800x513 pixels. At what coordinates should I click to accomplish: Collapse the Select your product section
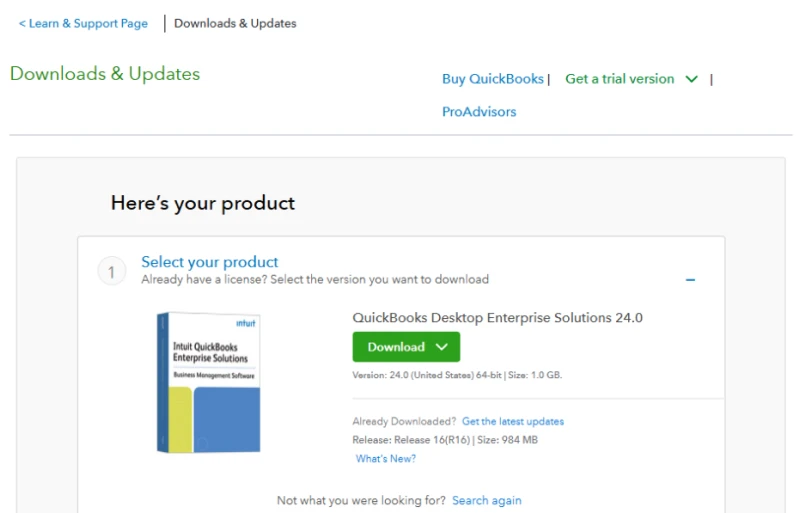click(x=690, y=280)
